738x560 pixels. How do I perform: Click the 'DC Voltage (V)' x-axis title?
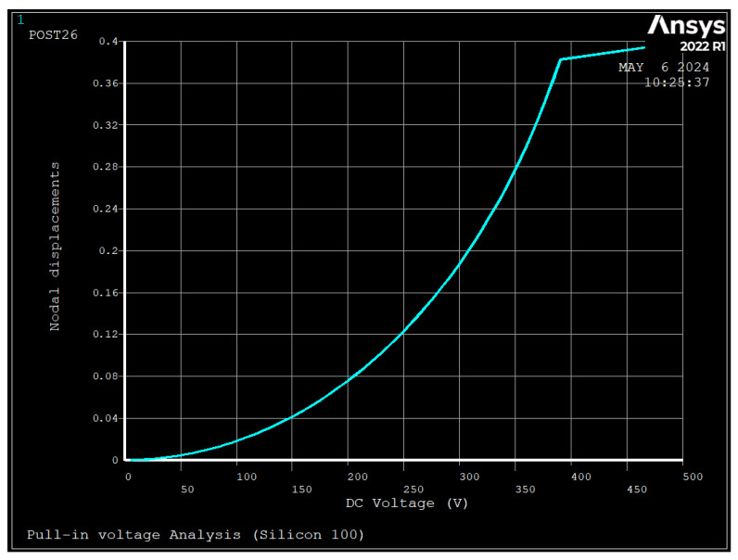coord(407,503)
